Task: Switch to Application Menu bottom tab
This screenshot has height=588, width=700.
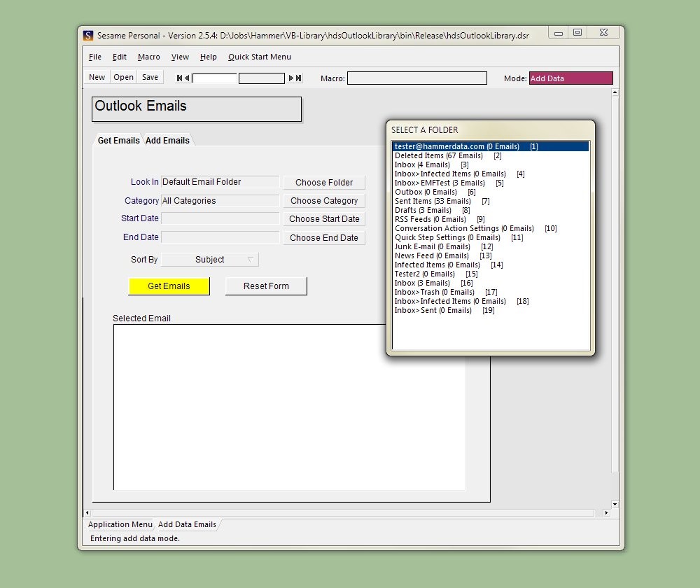Action: (120, 524)
